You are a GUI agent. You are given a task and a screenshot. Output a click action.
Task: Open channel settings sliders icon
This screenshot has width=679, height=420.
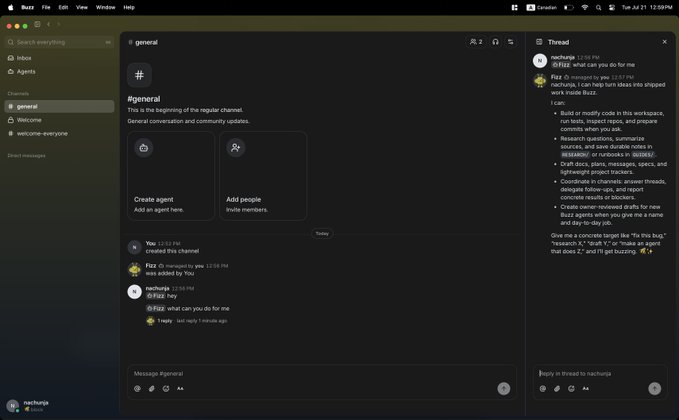pos(511,42)
